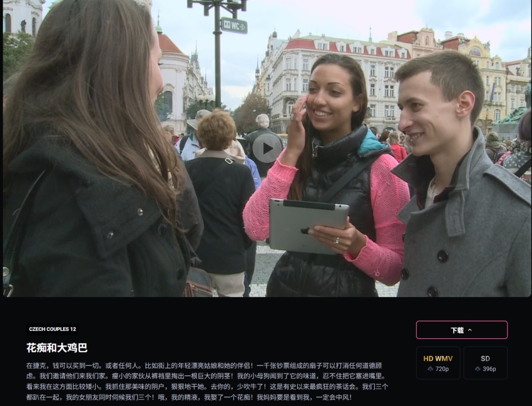Click the WC street sign in the video frame
This screenshot has height=406, width=532.
[233, 26]
